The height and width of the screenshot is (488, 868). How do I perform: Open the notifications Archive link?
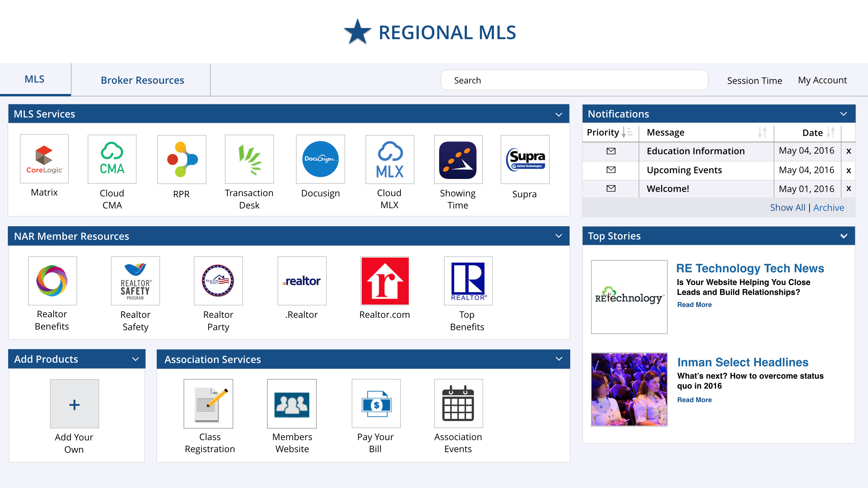[x=829, y=208]
